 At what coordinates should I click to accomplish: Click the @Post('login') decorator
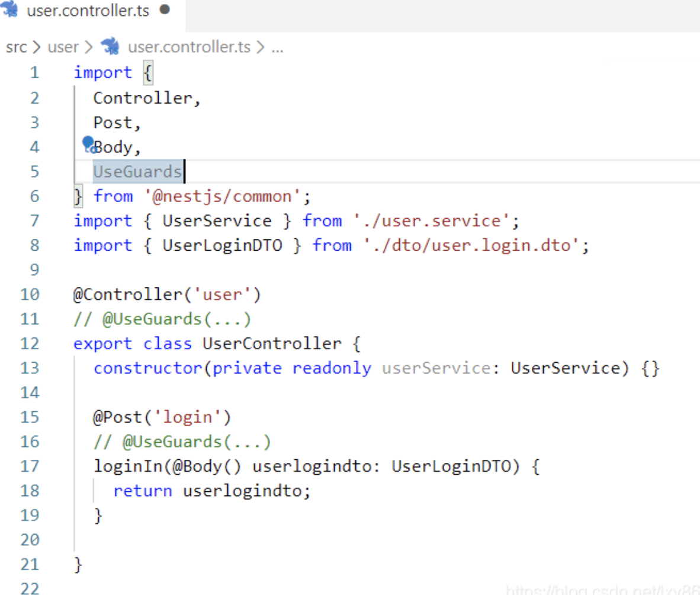click(x=162, y=417)
